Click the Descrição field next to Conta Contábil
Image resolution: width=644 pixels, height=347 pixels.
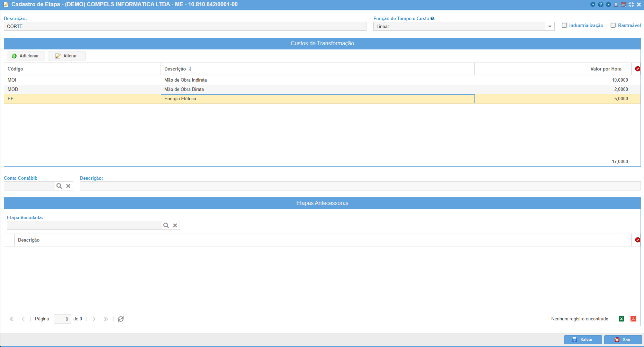[360, 186]
